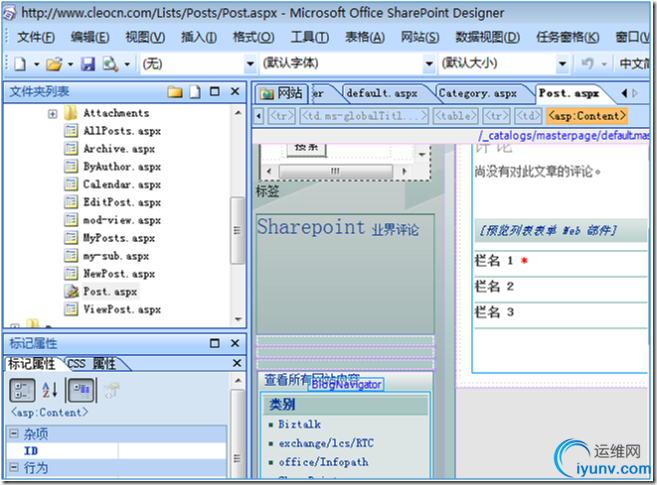Open the 网站(S) menu
Screen dimensions: 657x485
(420, 37)
